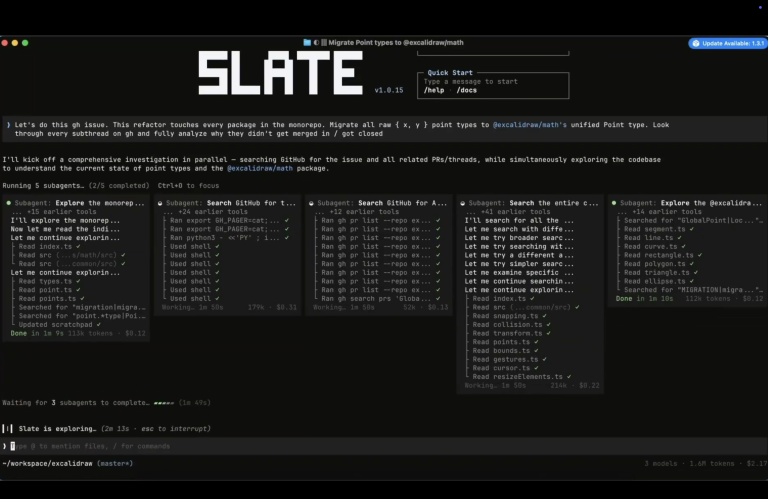Click the status dot of the 'Search GitHub for t...' subagent
Viewport: 768px width, 499px height.
pyautogui.click(x=160, y=203)
